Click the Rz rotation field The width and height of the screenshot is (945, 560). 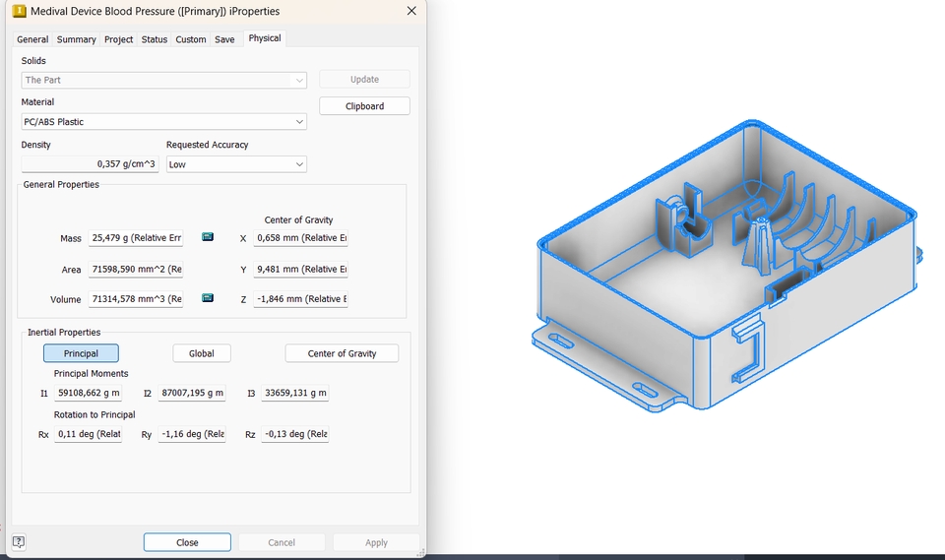pyautogui.click(x=294, y=433)
